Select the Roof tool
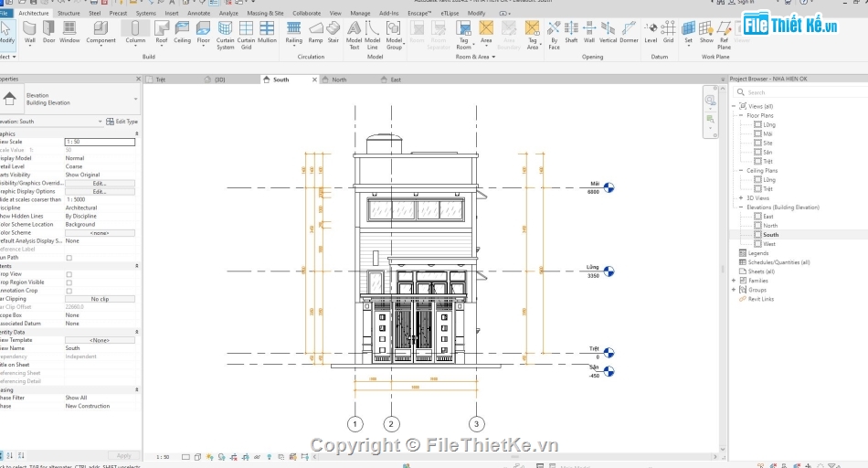 [x=161, y=32]
